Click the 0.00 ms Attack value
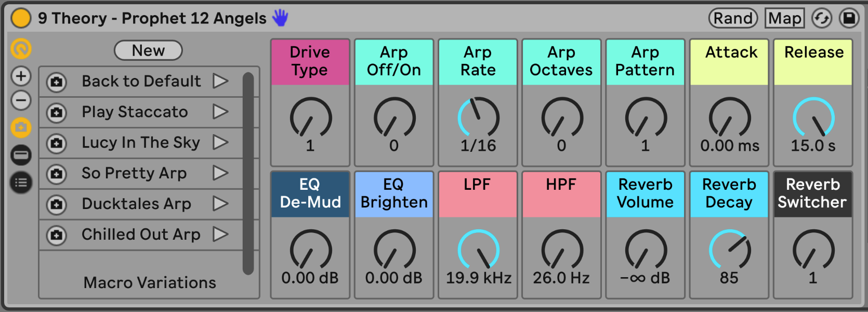Viewport: 868px width, 312px height. tap(730, 146)
